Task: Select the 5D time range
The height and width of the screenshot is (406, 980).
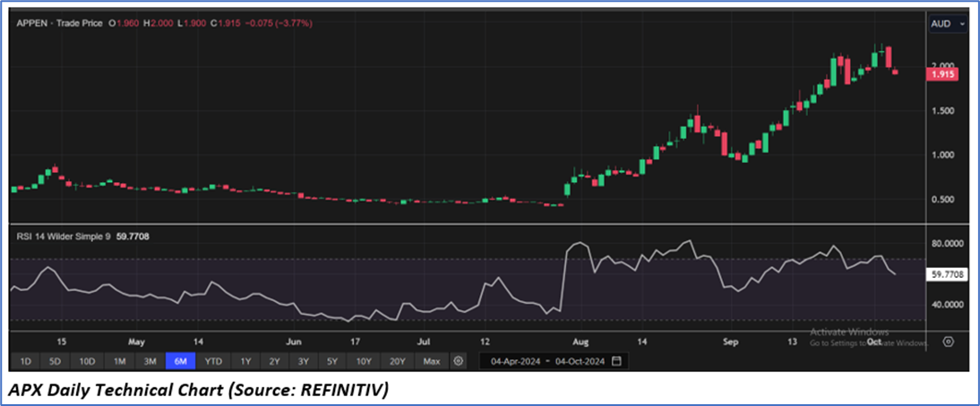Action: (x=56, y=361)
